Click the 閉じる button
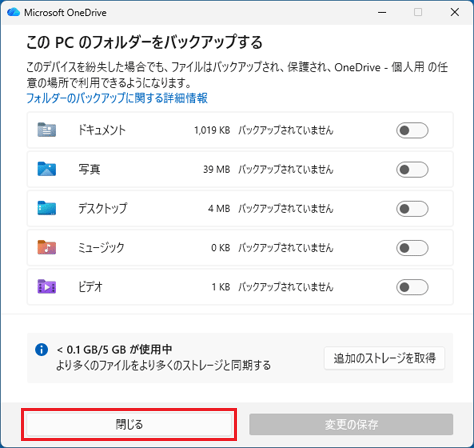Screen dimensions: 474x448 pos(129,424)
